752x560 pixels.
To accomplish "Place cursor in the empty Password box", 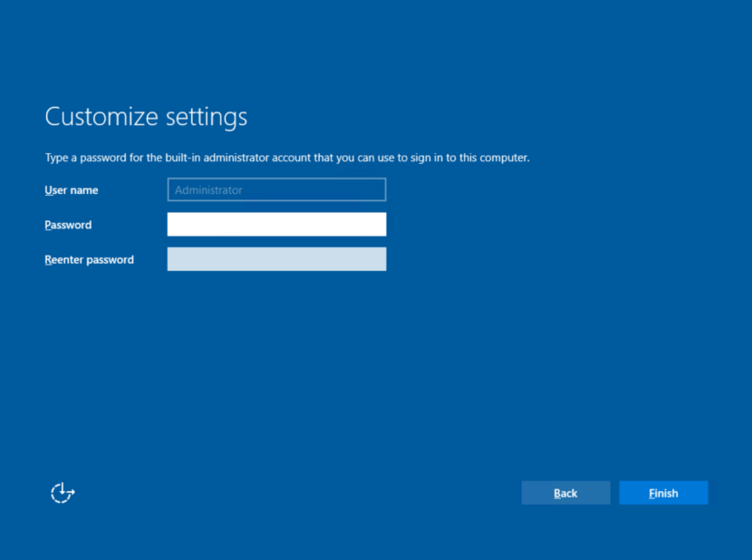I will tap(276, 224).
